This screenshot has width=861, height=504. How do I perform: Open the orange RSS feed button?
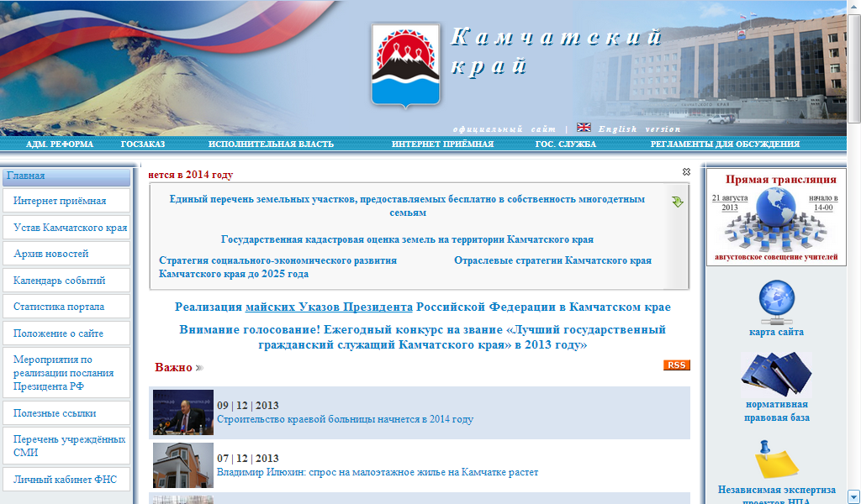(x=677, y=365)
